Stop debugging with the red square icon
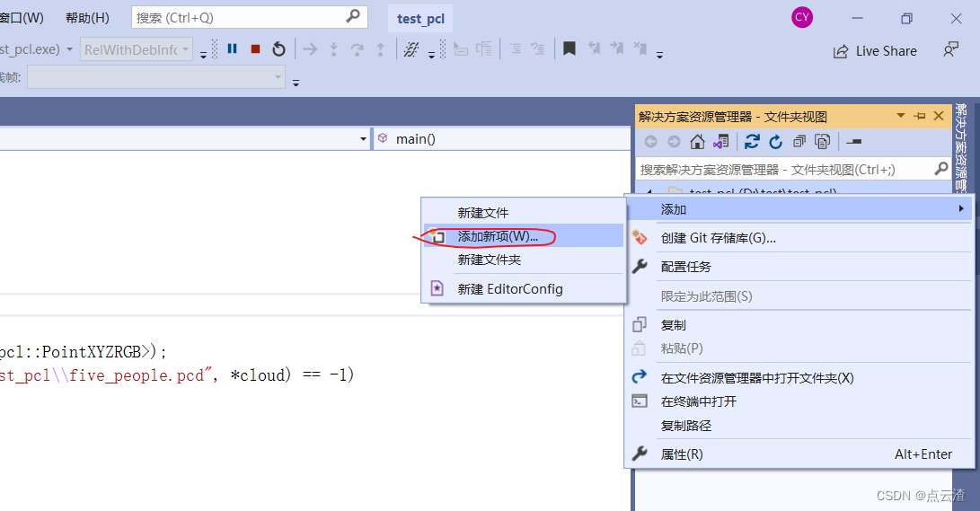Screen dimensions: 980x511 (x=255, y=48)
